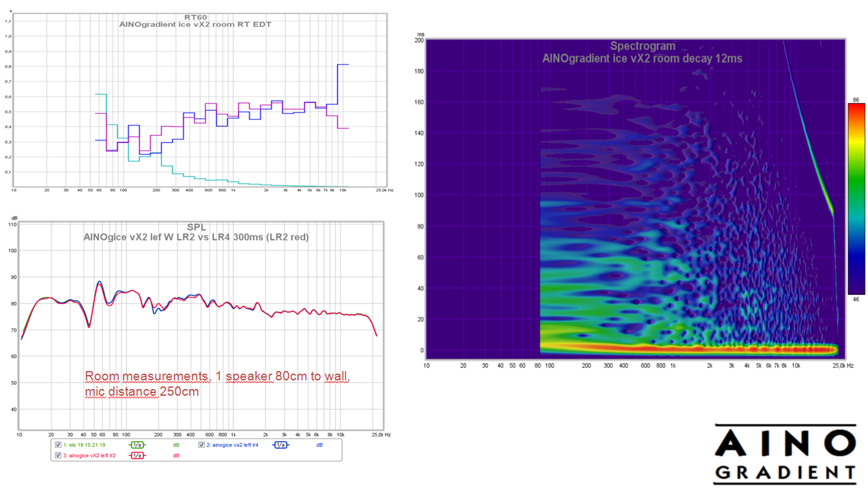Select the '3: ainogice vX2 left lr2' legend label
The height and width of the screenshot is (494, 868).
pyautogui.click(x=90, y=455)
